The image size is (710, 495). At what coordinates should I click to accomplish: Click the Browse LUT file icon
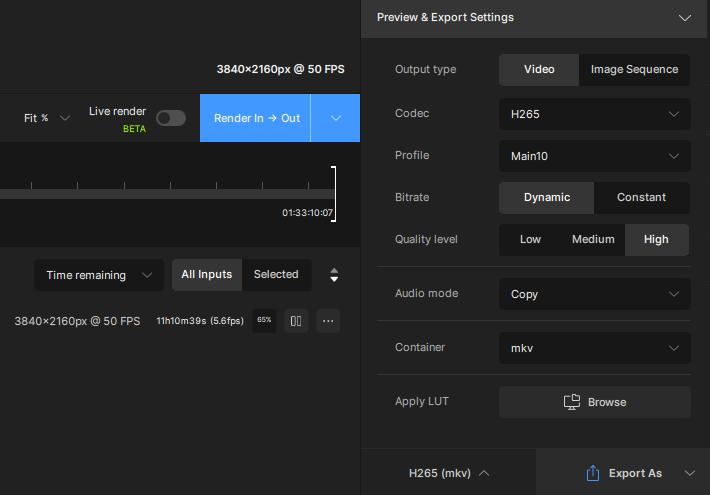coord(572,402)
